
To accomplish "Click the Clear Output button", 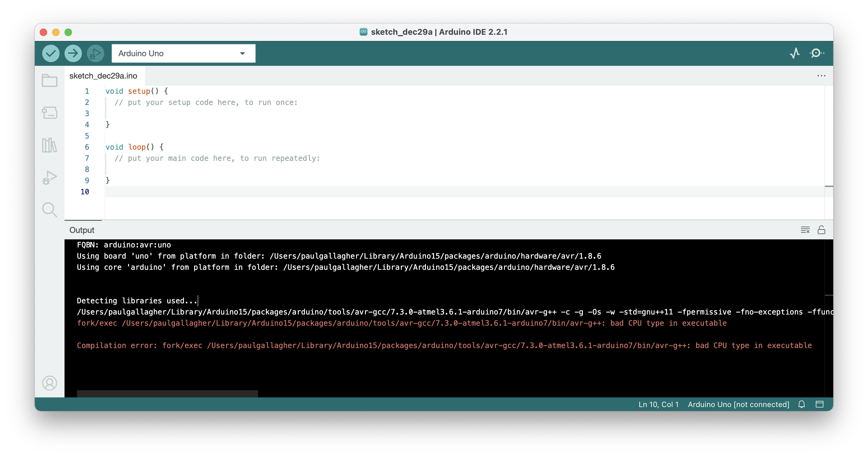I will tap(805, 230).
